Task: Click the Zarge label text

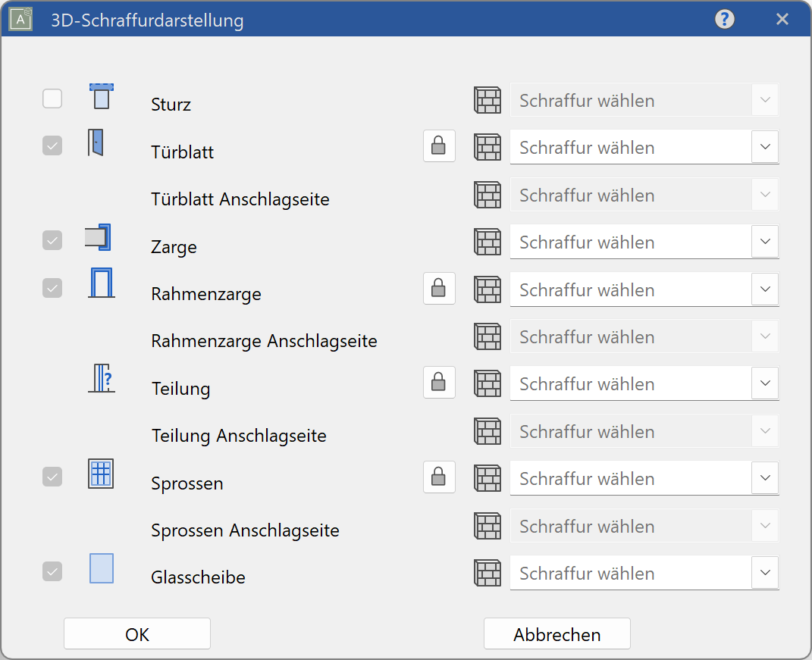Action: [x=174, y=247]
